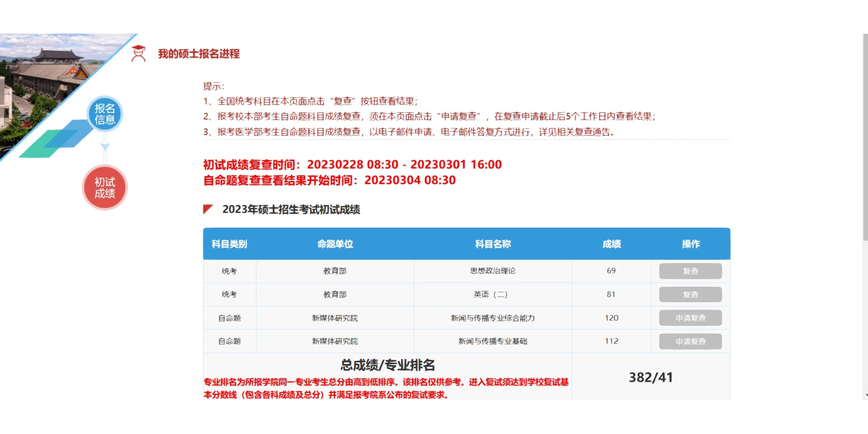This screenshot has height=434, width=868.
Task: Select the score cell showing 81
Action: (x=612, y=294)
